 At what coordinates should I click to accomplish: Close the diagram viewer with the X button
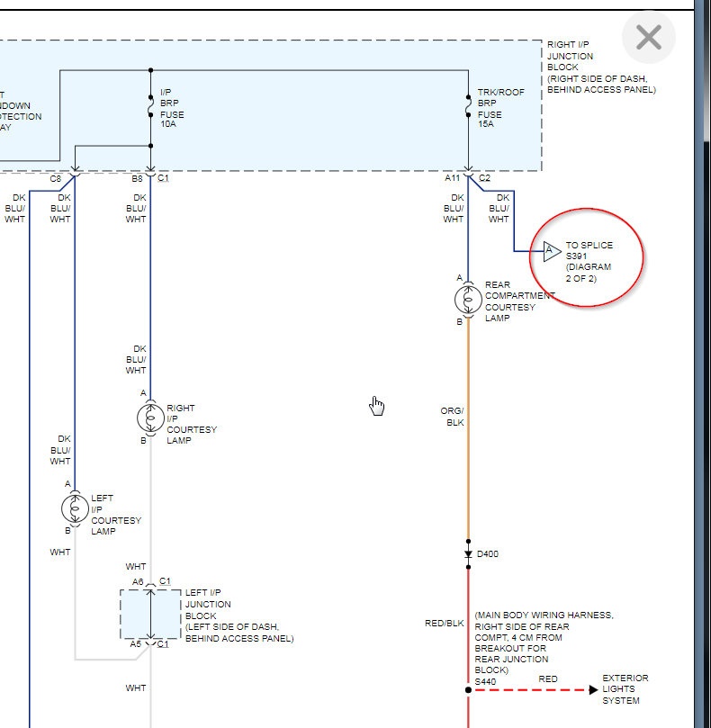pos(649,37)
